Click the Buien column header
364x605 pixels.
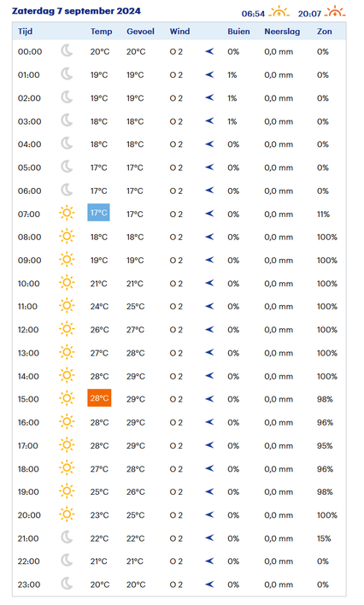(238, 32)
